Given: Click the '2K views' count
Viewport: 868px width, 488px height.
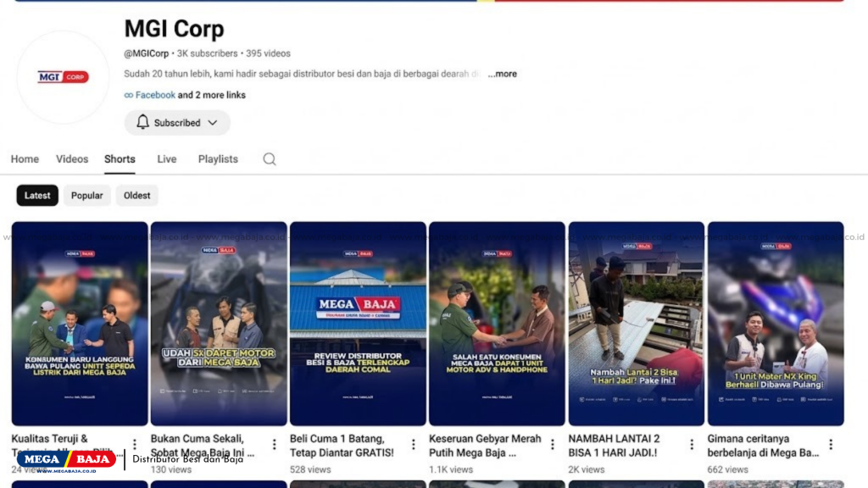Looking at the screenshot, I should (x=587, y=469).
